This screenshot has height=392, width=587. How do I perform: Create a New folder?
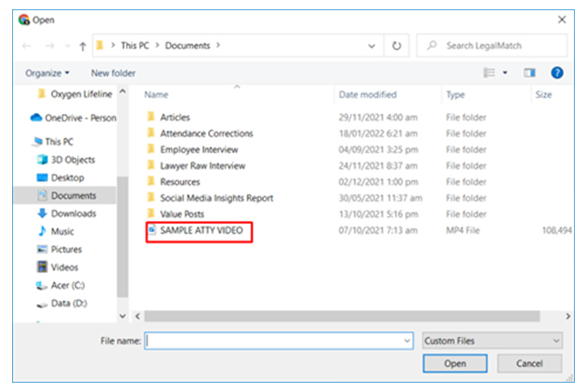point(113,73)
